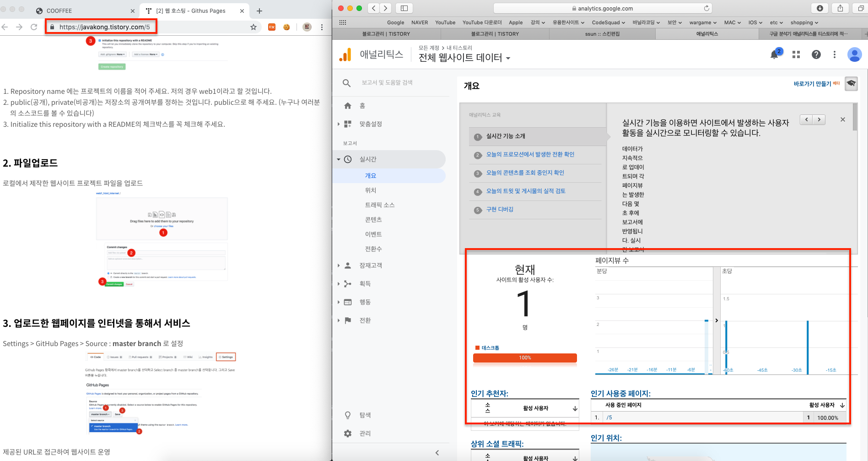868x461 pixels.
Task: Go to previous education tip arrow
Action: point(807,119)
